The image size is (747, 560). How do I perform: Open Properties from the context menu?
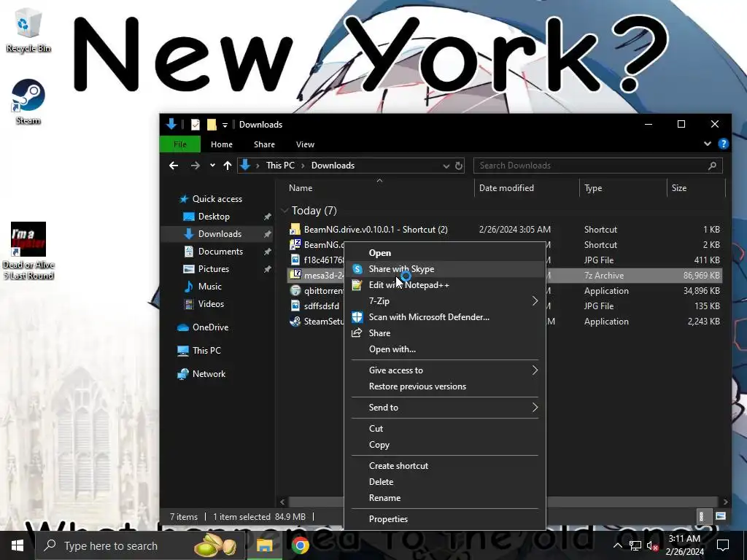388,519
